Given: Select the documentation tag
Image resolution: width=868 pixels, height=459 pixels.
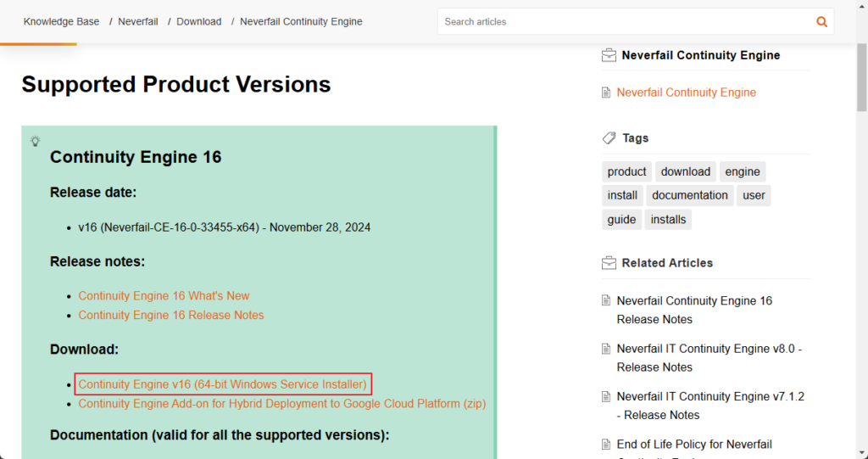Looking at the screenshot, I should (x=690, y=195).
